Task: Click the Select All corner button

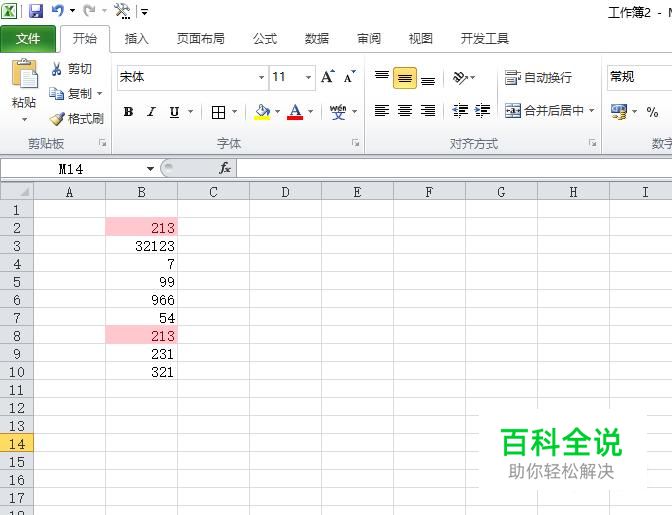Action: pyautogui.click(x=17, y=192)
